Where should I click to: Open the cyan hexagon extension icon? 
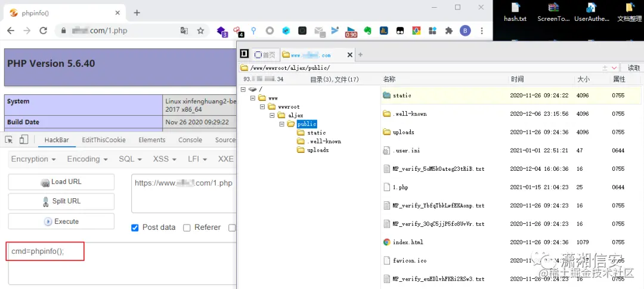pos(286,31)
